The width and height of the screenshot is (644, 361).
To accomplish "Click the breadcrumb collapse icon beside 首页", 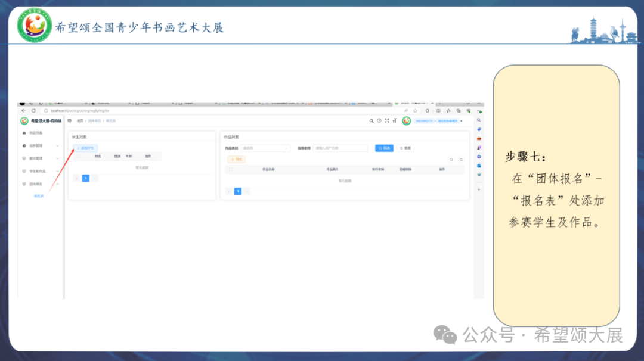I will point(69,120).
